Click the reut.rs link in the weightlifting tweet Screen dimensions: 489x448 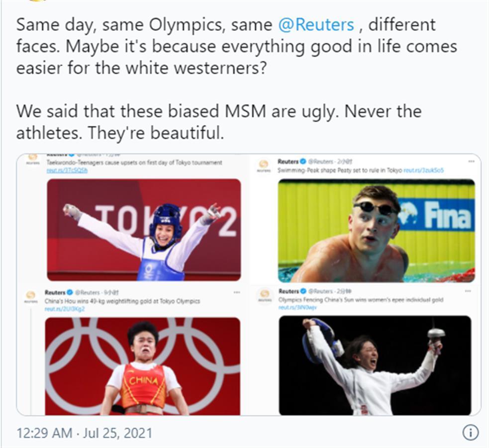65,309
